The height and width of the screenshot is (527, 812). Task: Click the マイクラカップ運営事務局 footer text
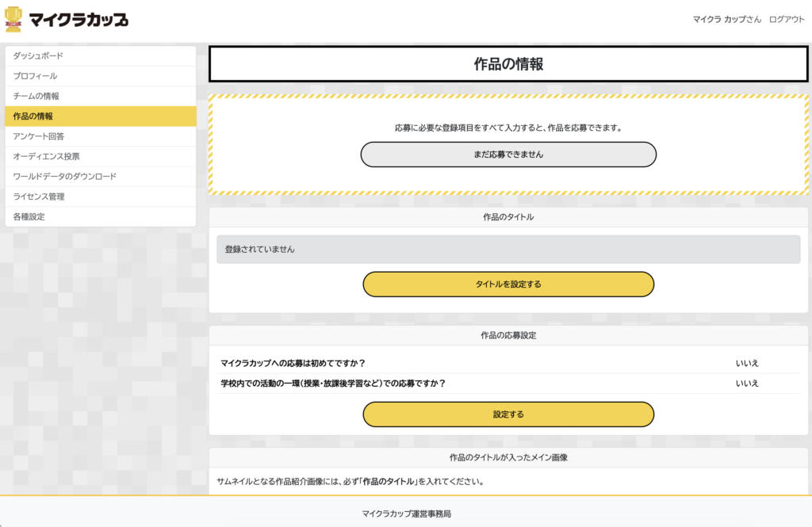tap(407, 514)
